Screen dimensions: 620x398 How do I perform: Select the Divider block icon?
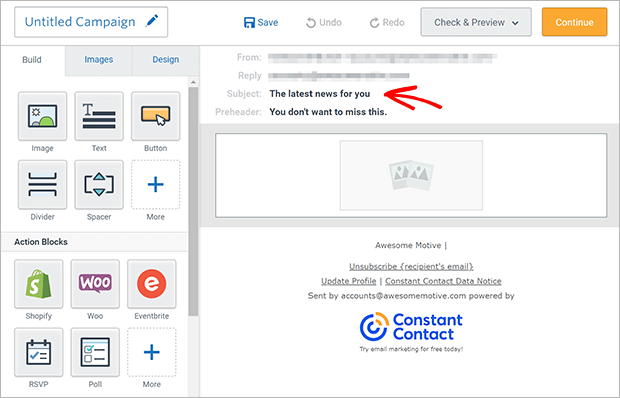tap(42, 185)
